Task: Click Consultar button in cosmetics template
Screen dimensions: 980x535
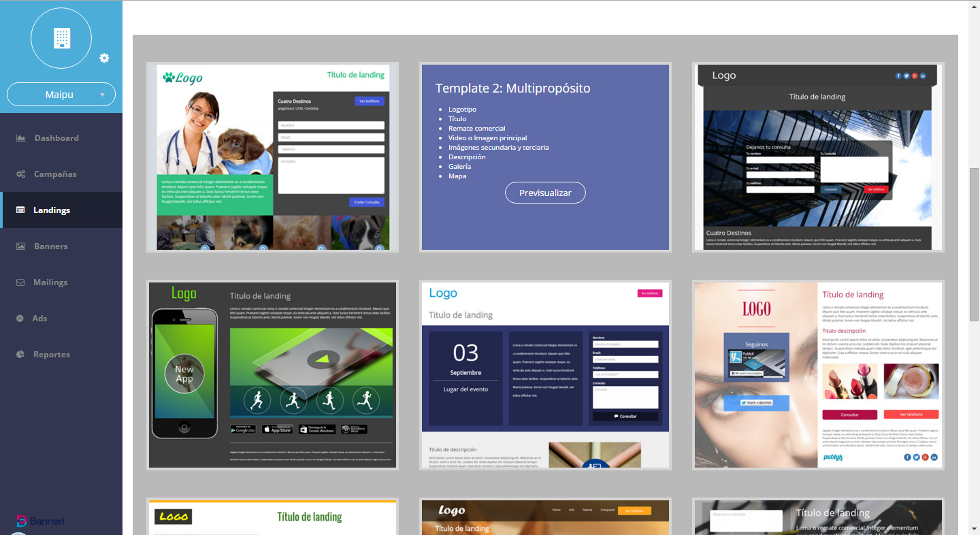Action: pyautogui.click(x=850, y=415)
